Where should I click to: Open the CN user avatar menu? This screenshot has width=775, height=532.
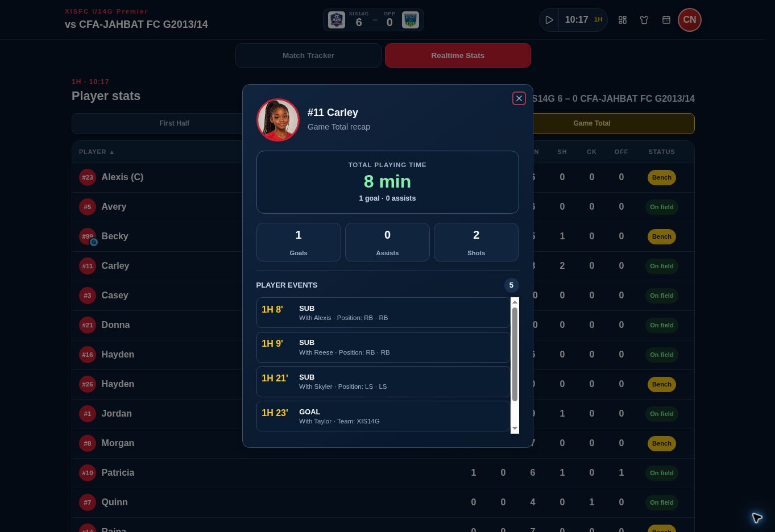click(x=690, y=20)
